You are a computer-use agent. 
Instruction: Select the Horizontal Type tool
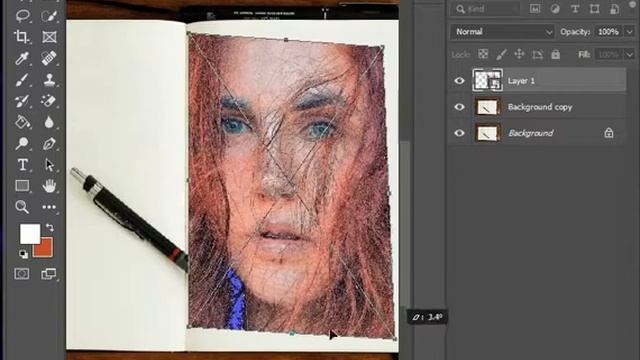(22, 165)
